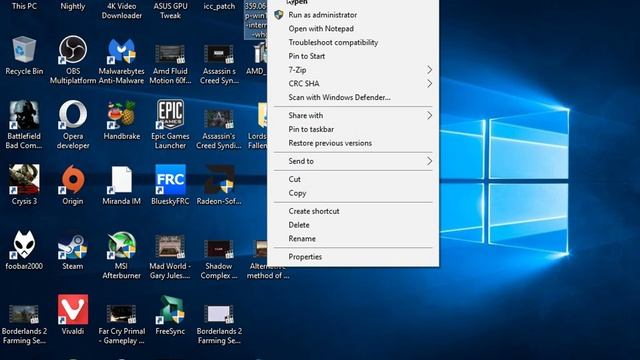The image size is (640, 360).
Task: Click Troubleshoot compatibility in context menu
Action: tap(353, 42)
